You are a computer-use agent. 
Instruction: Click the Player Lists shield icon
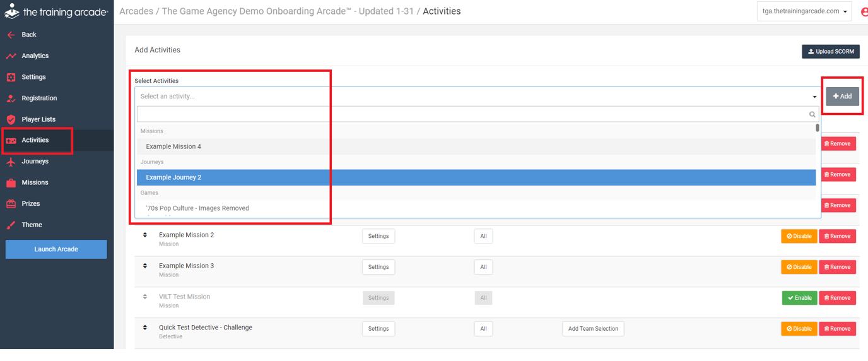(x=11, y=119)
